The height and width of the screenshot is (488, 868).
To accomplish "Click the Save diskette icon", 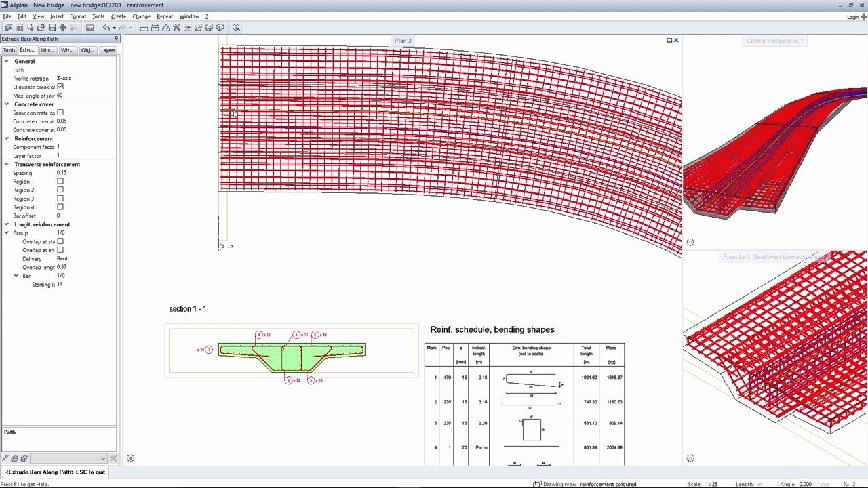I will [52, 28].
